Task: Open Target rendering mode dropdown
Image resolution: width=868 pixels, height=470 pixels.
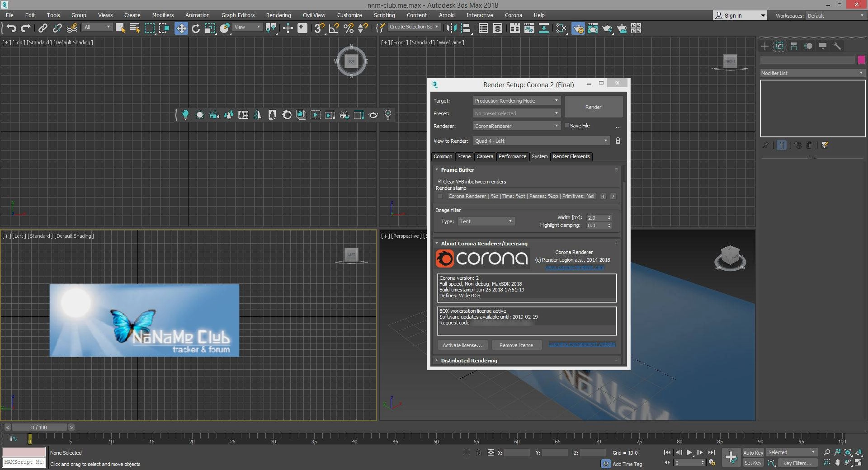Action: [x=517, y=101]
